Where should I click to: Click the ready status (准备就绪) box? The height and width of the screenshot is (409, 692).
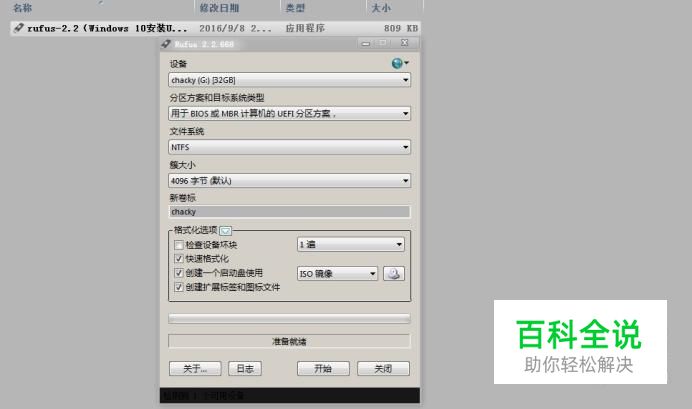pyautogui.click(x=290, y=341)
